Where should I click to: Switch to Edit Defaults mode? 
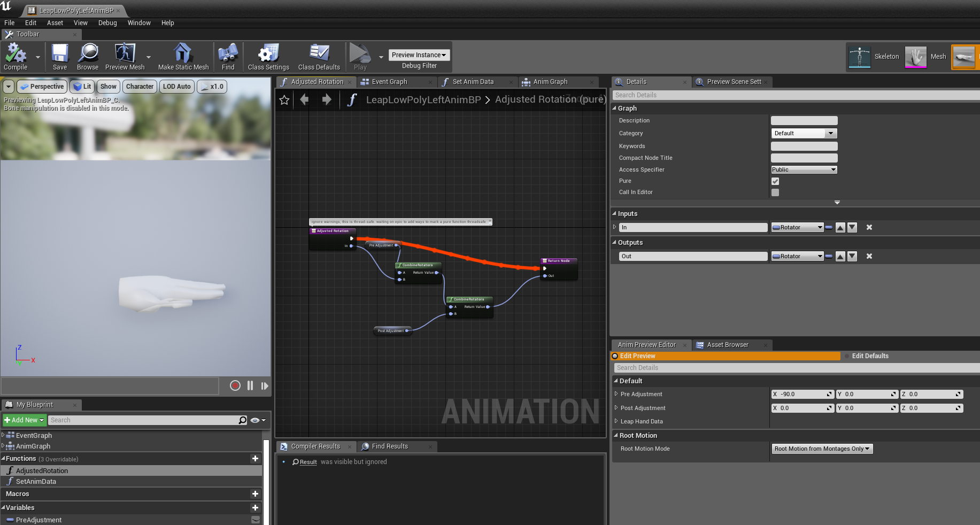pos(870,356)
